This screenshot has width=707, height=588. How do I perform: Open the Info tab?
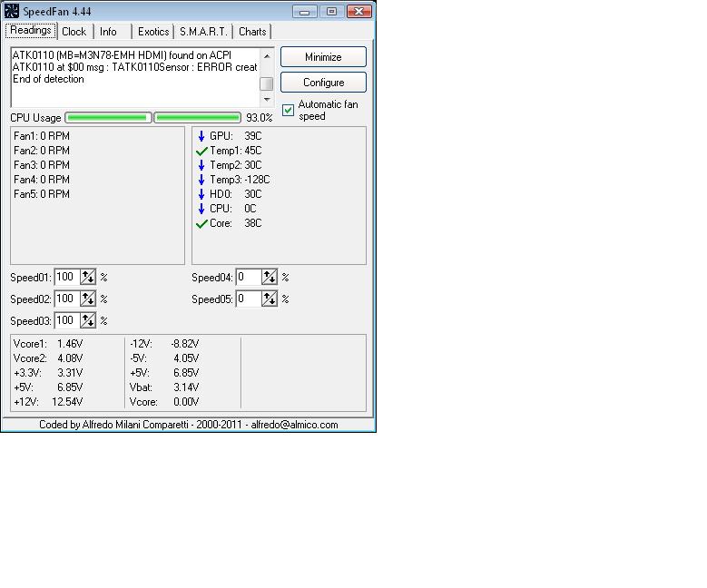click(x=108, y=32)
